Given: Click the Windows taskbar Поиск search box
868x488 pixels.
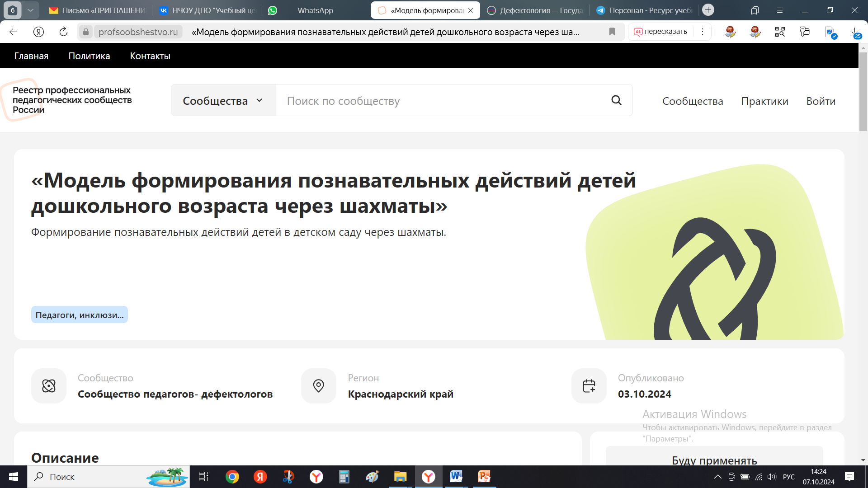Looking at the screenshot, I should click(108, 477).
